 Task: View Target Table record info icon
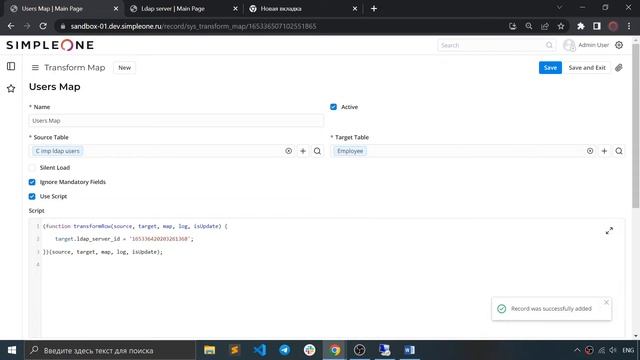590,151
